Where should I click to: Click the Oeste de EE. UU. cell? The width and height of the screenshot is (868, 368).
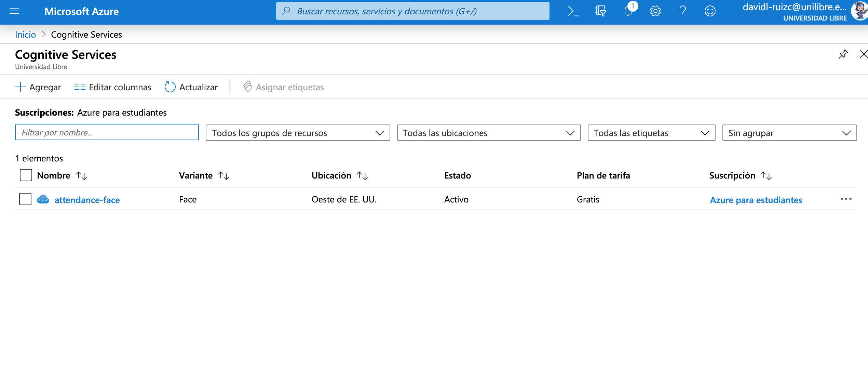344,199
